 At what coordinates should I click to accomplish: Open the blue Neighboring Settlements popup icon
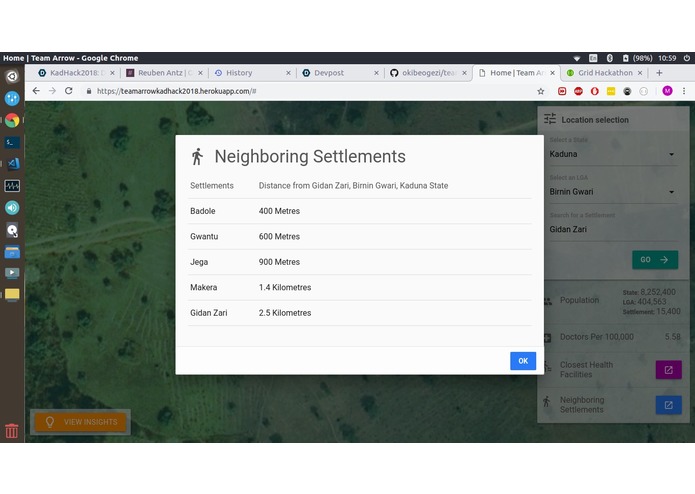coord(668,405)
